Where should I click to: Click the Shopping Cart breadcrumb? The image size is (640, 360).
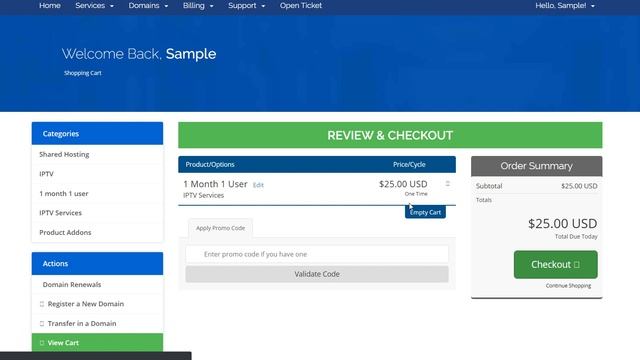point(82,73)
